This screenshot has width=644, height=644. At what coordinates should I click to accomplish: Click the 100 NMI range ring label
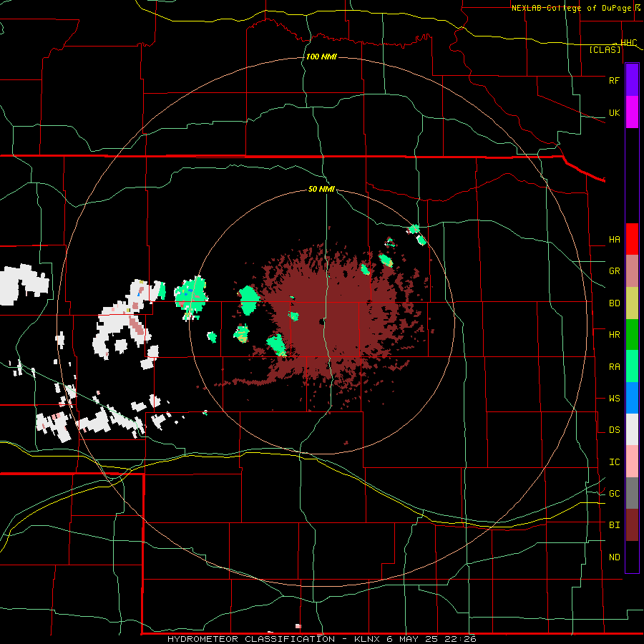(x=321, y=57)
